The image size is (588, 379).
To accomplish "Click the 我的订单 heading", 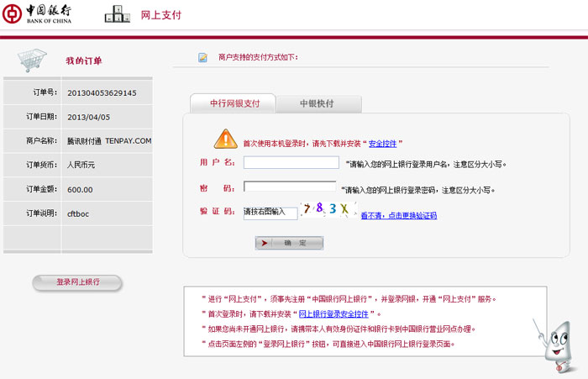I will coord(84,61).
